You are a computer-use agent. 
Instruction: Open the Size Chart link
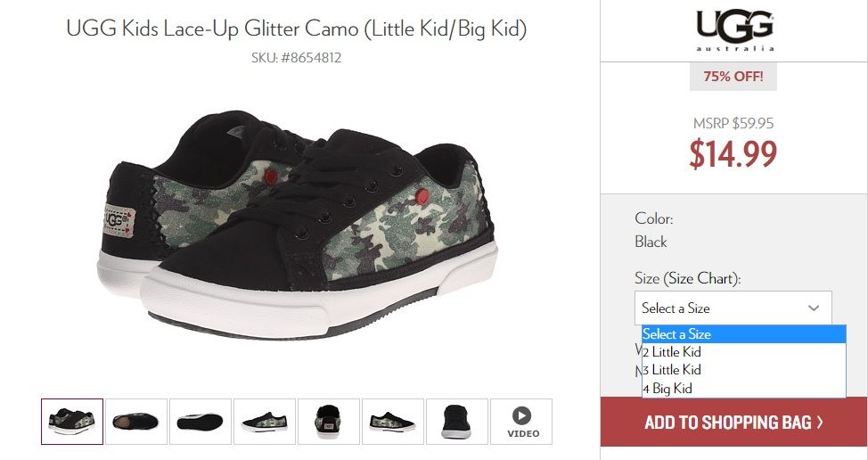point(700,278)
